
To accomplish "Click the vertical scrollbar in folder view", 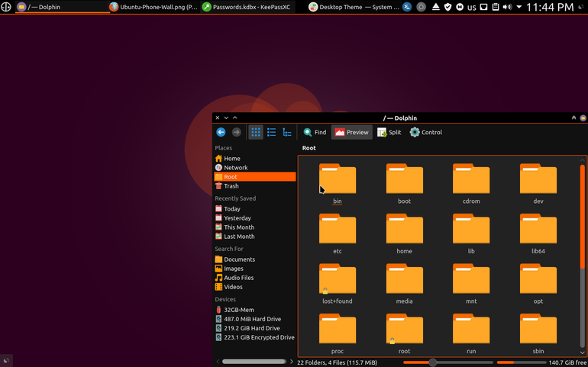I will click(583, 217).
